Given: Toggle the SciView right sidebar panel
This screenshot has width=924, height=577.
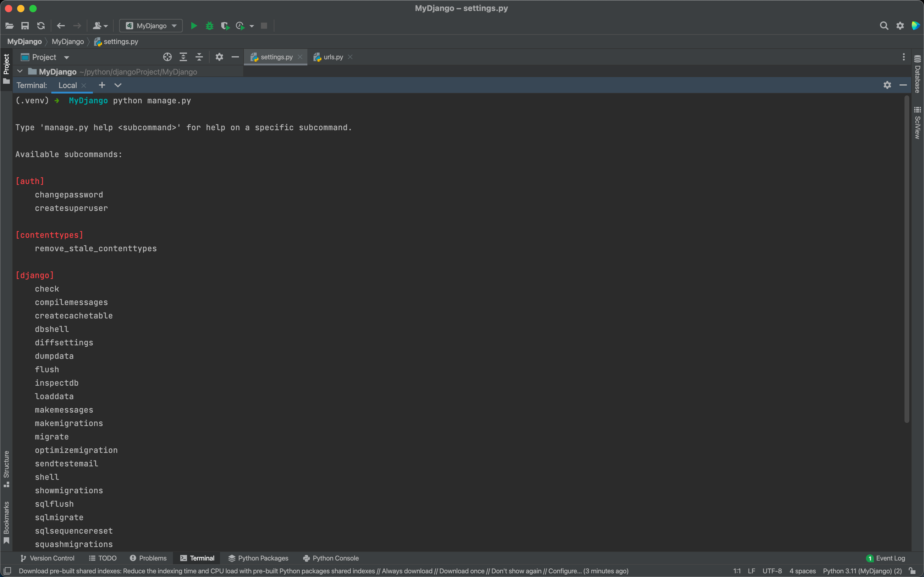Looking at the screenshot, I should tap(918, 123).
